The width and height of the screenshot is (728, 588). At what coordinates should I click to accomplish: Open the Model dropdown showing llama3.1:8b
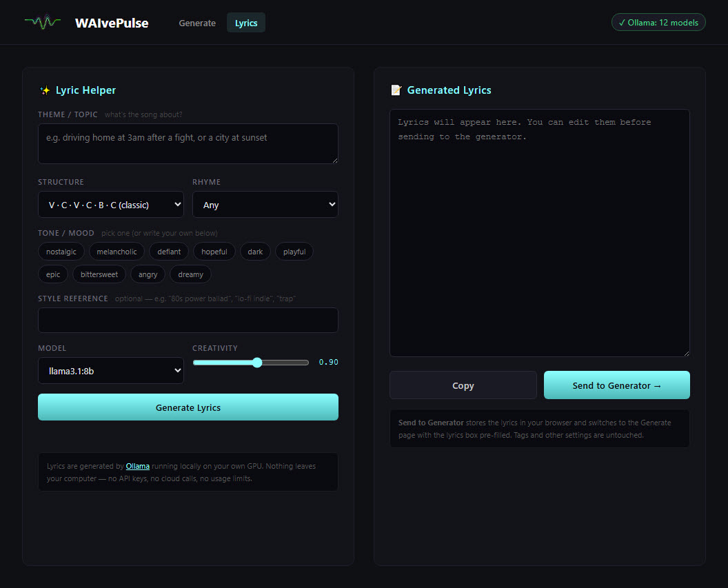[x=111, y=370]
